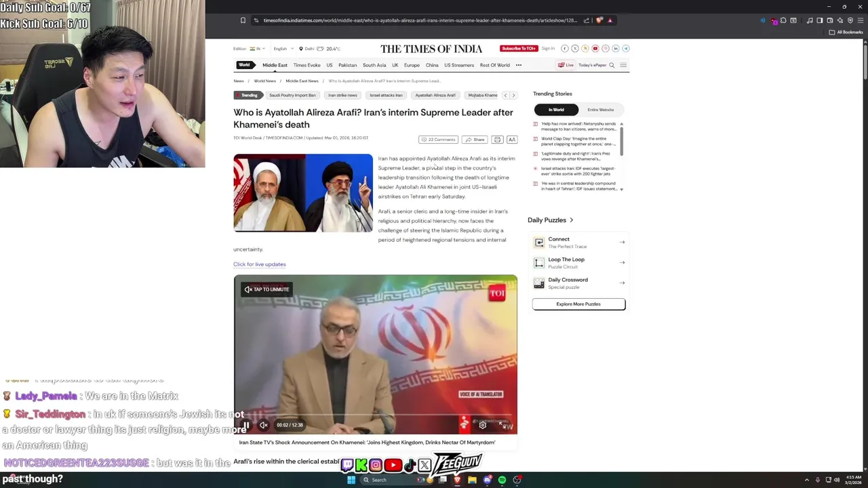Click the Click for live updates link

pos(260,264)
